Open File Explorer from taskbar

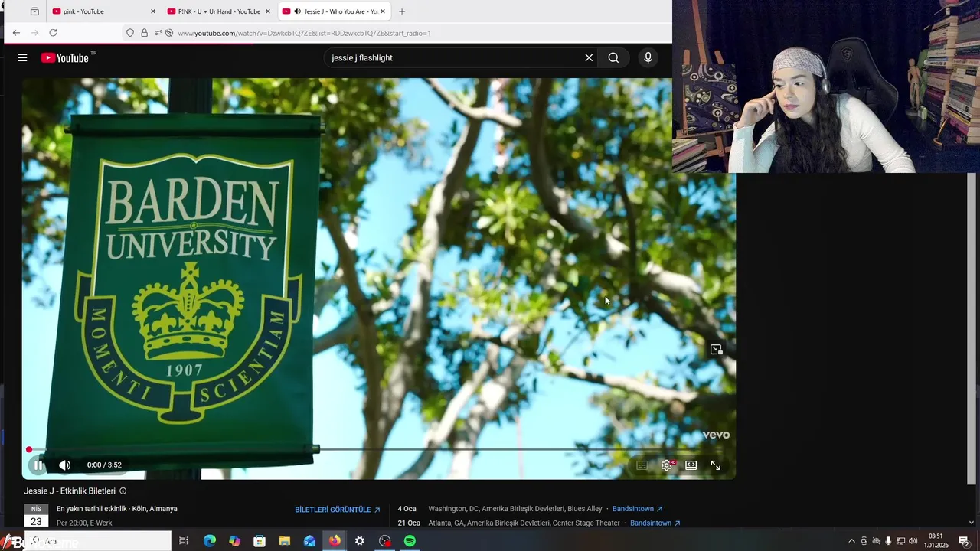pos(285,541)
